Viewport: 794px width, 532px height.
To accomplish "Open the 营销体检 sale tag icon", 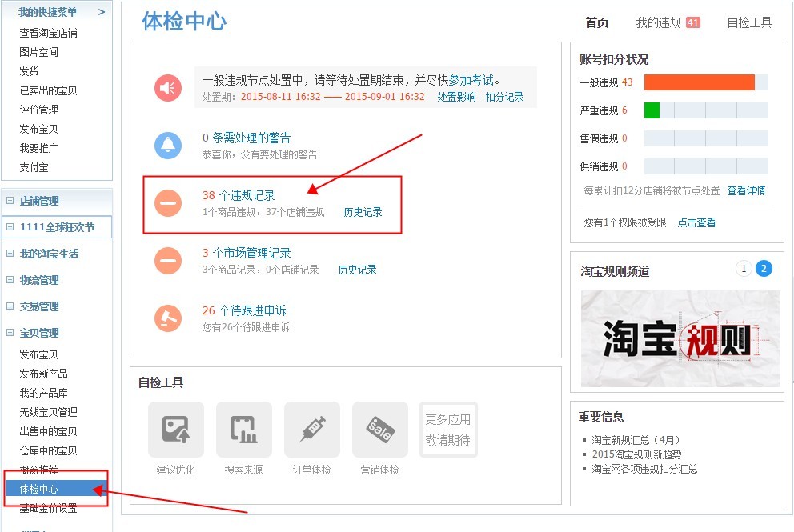I will [x=379, y=430].
